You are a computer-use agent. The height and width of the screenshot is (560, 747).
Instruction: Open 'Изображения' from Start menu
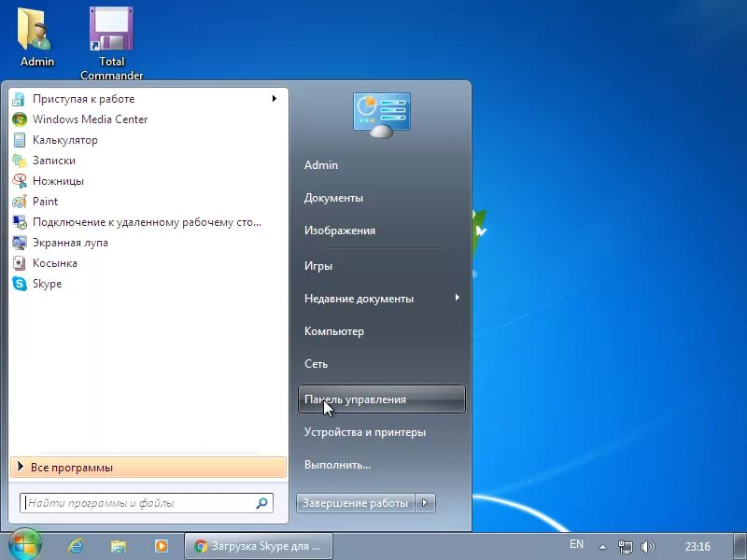pyautogui.click(x=340, y=231)
